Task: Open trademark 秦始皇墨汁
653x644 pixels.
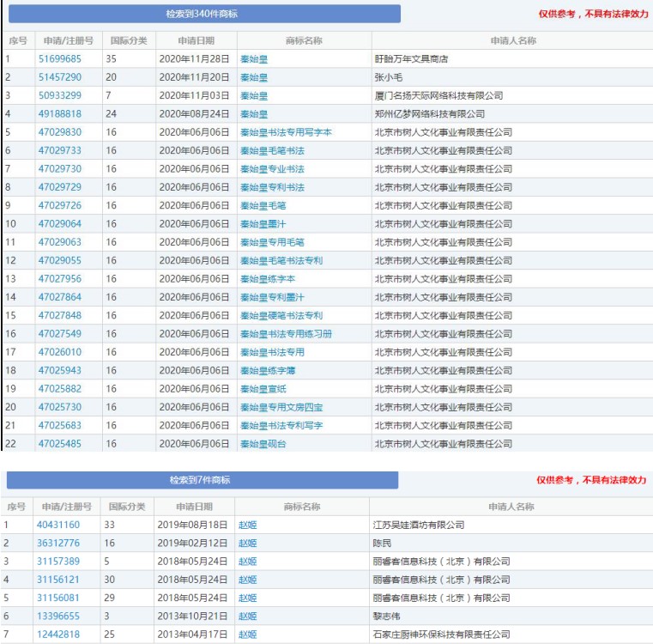Action: [x=263, y=224]
